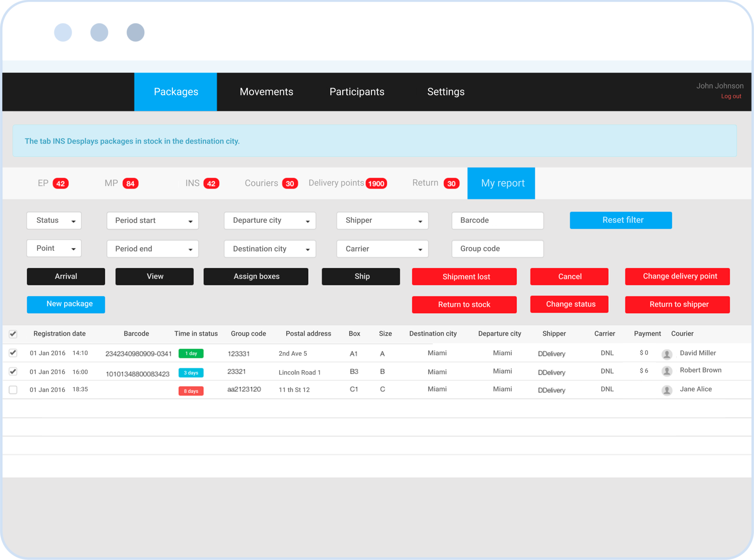Viewport: 754px width, 560px height.
Task: Uncheck the 14:10 package row checkbox
Action: click(x=13, y=353)
